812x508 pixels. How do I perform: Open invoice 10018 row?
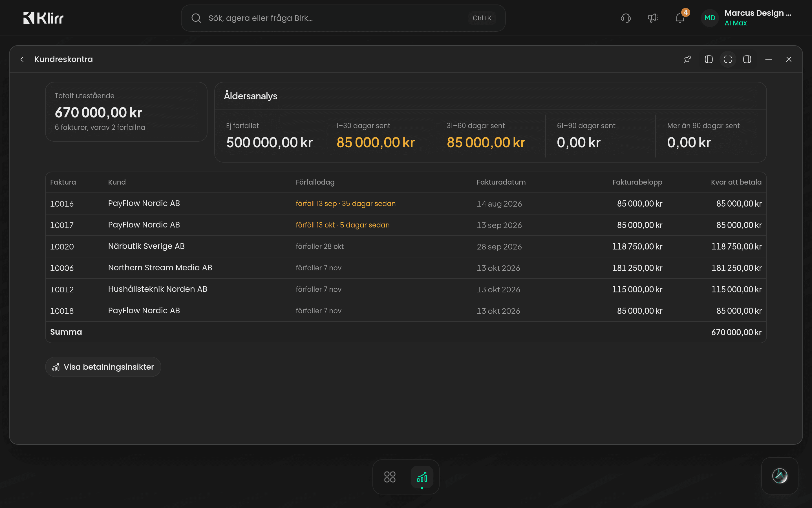(x=406, y=311)
